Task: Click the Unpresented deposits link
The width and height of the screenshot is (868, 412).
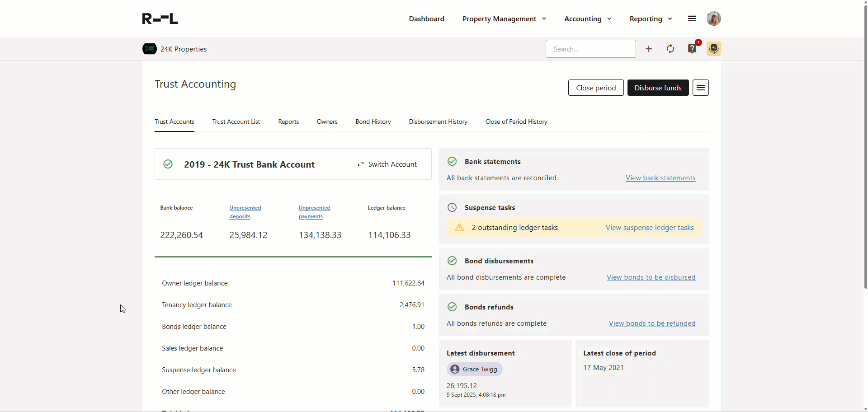Action: point(245,212)
